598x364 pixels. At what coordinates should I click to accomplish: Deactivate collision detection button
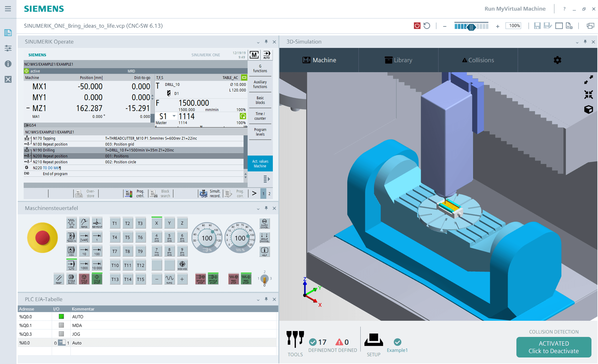click(x=554, y=347)
